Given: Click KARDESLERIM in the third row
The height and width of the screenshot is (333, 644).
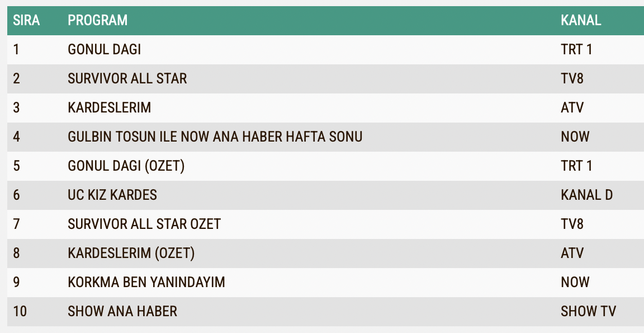Looking at the screenshot, I should 109,107.
